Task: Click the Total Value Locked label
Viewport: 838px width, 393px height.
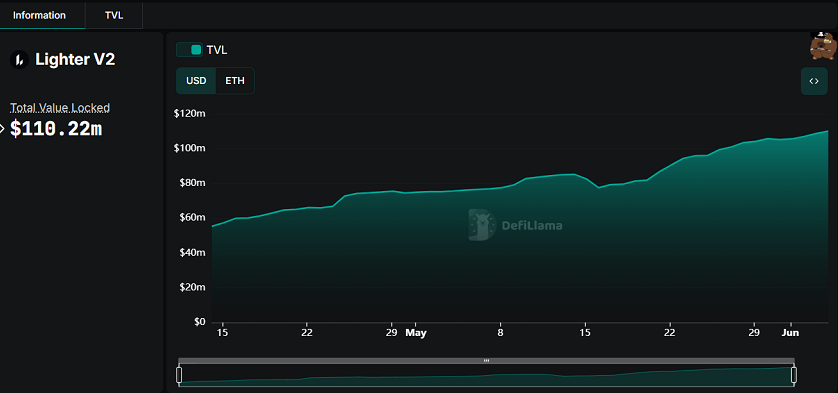Action: tap(60, 108)
